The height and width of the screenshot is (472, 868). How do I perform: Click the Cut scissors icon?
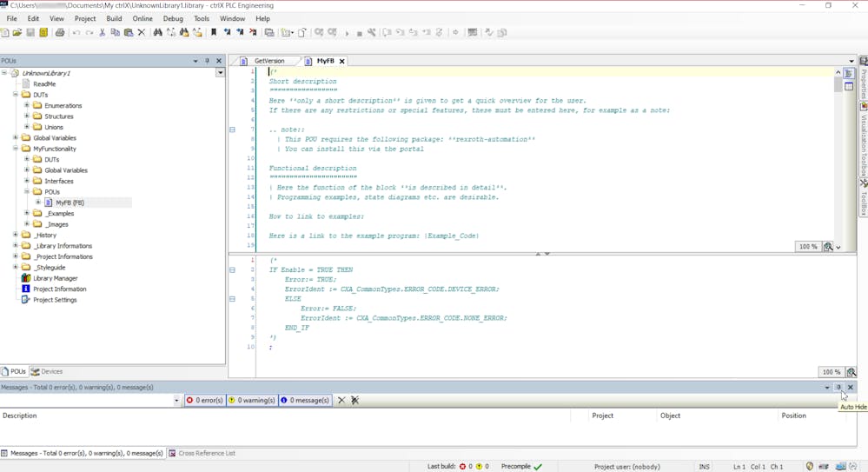point(102,33)
